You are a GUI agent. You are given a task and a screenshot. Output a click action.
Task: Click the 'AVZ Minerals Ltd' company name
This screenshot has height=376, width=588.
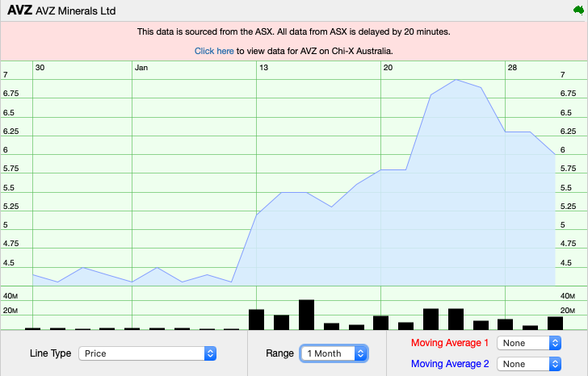coord(75,10)
